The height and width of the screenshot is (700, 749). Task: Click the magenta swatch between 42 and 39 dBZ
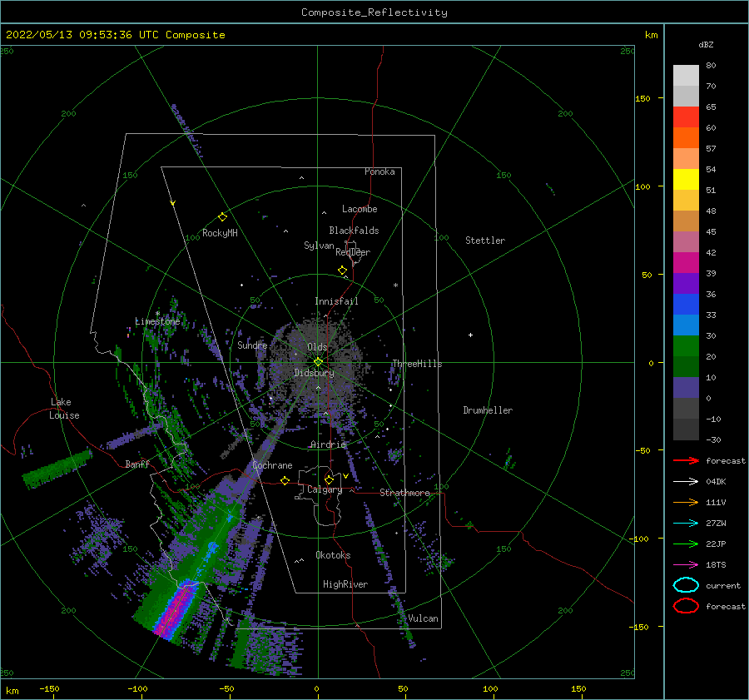pyautogui.click(x=686, y=263)
